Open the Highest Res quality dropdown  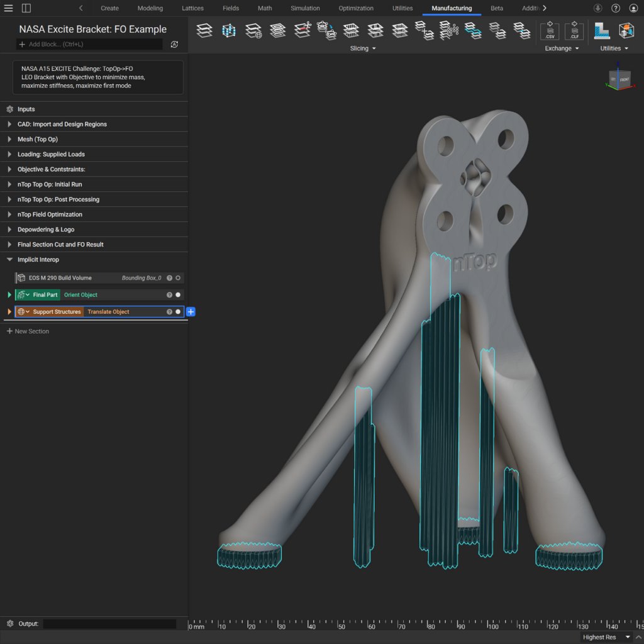coord(606,638)
